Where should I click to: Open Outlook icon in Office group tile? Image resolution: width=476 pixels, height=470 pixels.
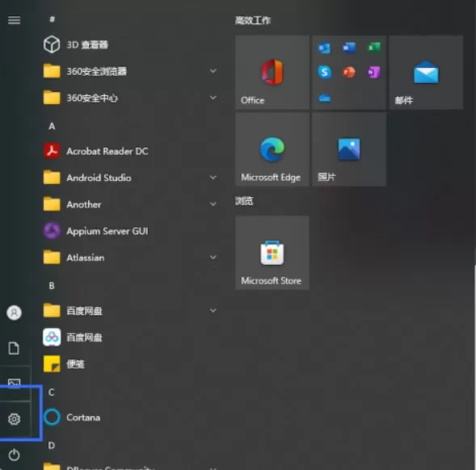click(x=324, y=48)
